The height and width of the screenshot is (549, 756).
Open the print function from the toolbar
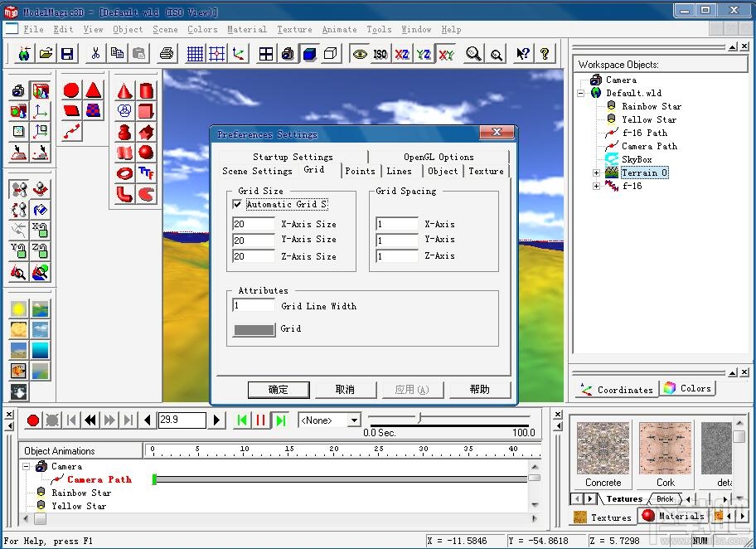[x=166, y=53]
